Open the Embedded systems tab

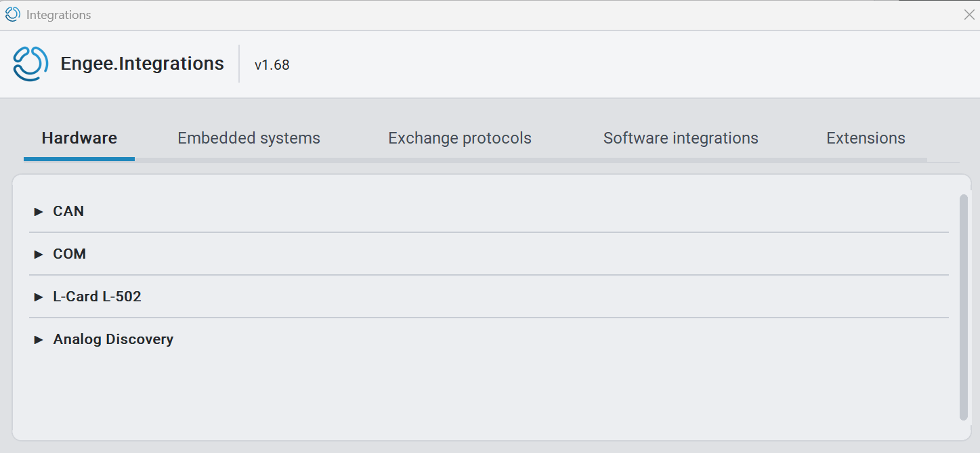(x=249, y=138)
